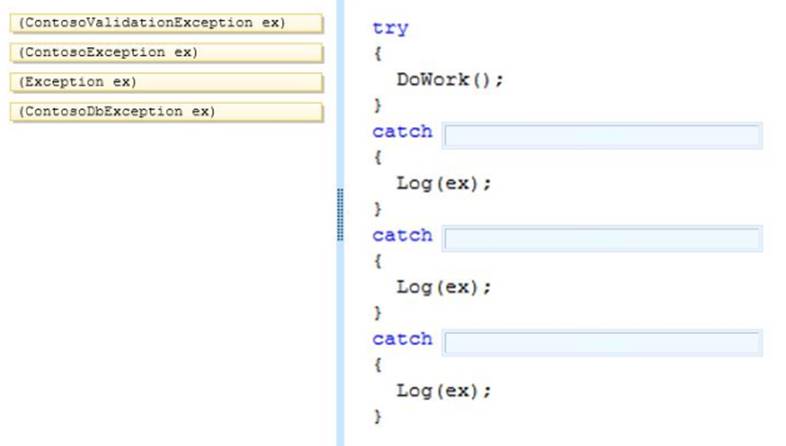
Task: Select Log(ex); in the second catch block
Action: tap(444, 288)
